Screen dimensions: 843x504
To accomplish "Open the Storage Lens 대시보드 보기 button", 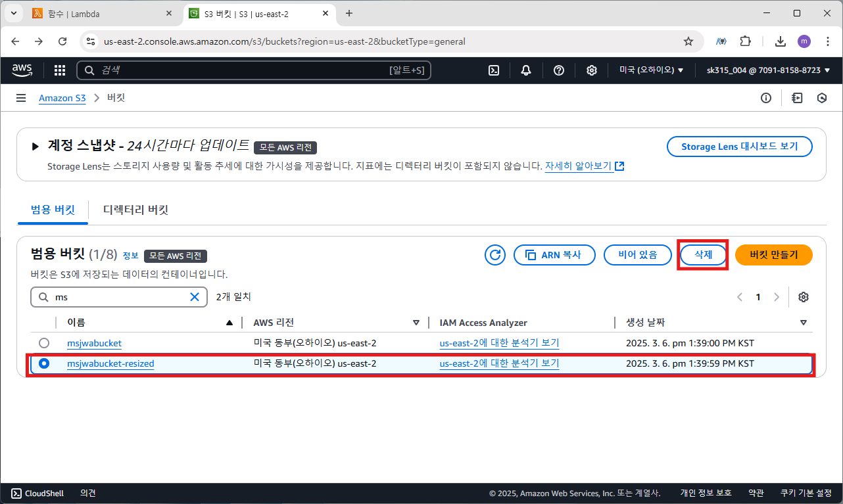I will 740,147.
